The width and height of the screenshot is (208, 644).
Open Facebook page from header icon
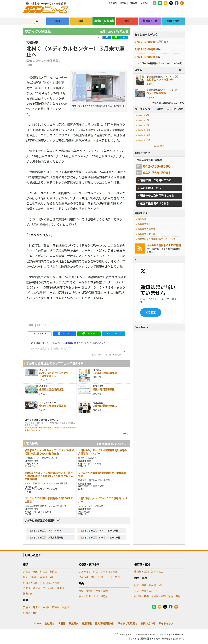tap(177, 3)
